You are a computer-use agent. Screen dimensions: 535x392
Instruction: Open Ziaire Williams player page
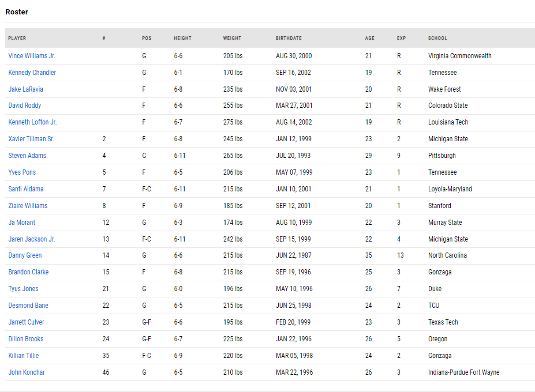point(28,206)
